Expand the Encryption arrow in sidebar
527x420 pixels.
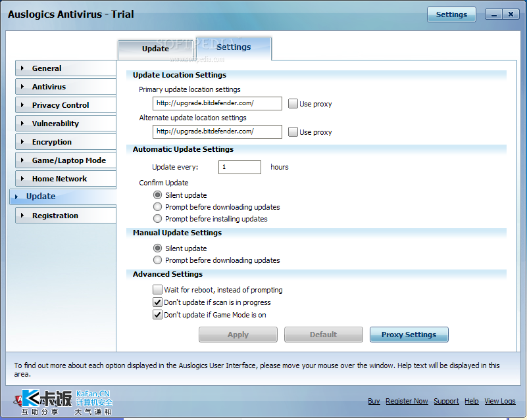click(22, 142)
